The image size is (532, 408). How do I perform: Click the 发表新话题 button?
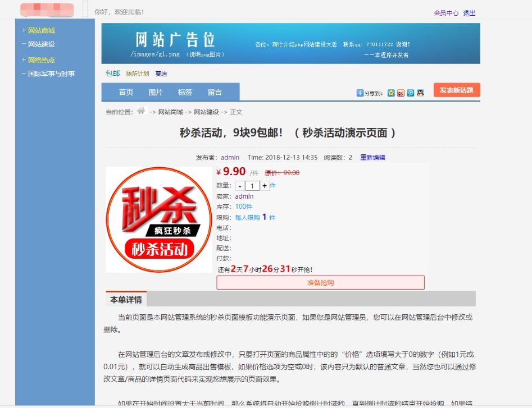pyautogui.click(x=456, y=90)
